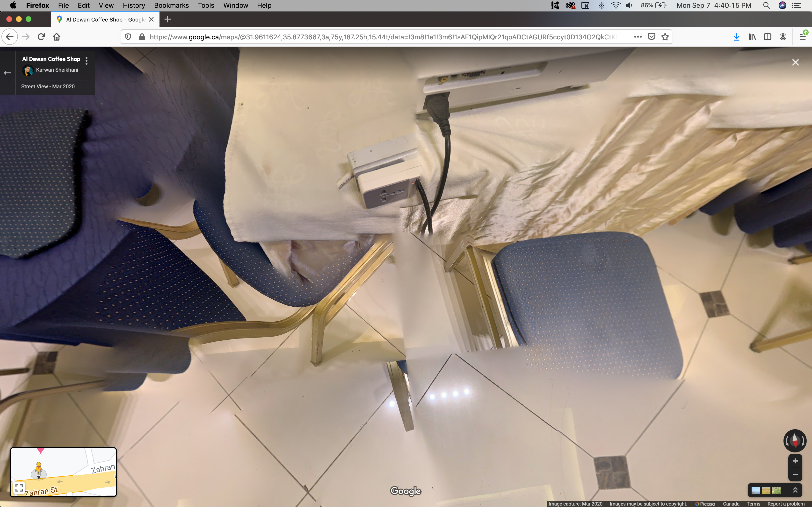Screen dimensions: 812x507
Task: Expand the minimap to fullscreen
Action: coord(19,488)
